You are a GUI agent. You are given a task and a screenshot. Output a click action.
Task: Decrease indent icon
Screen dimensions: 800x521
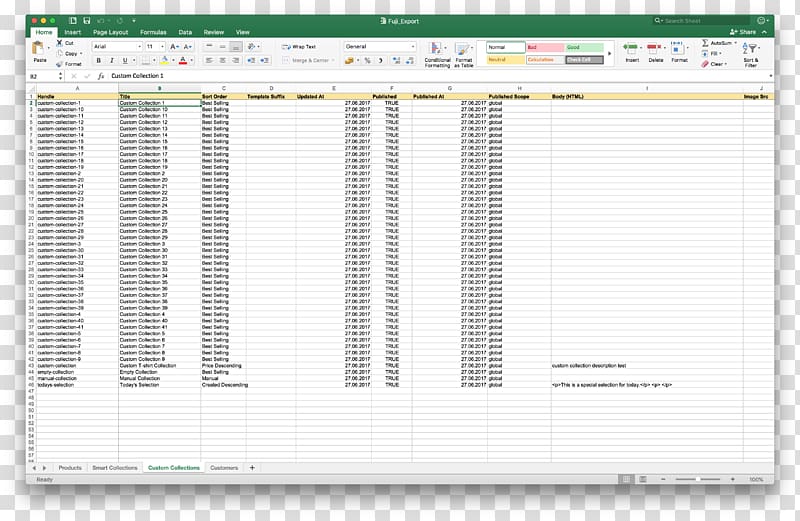[x=251, y=60]
